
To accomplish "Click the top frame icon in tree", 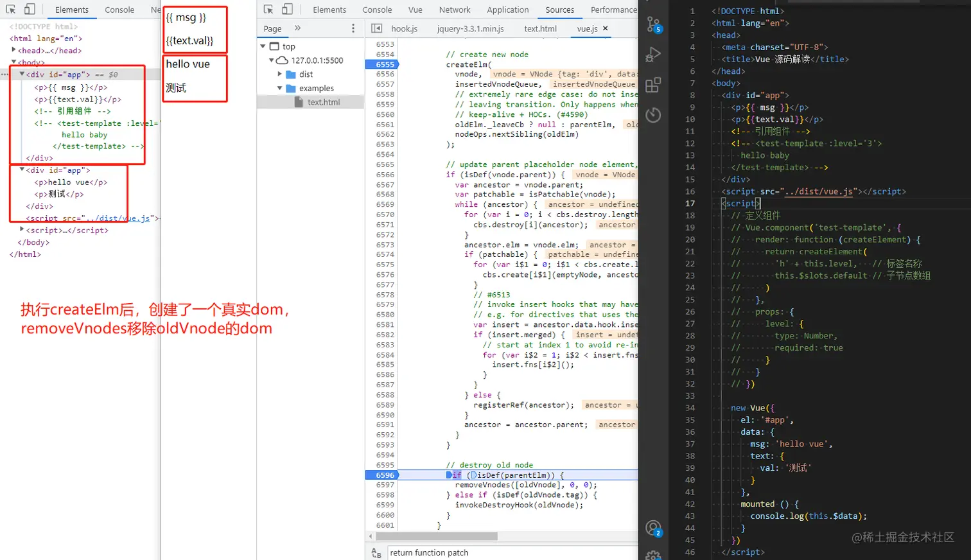I will (x=274, y=46).
